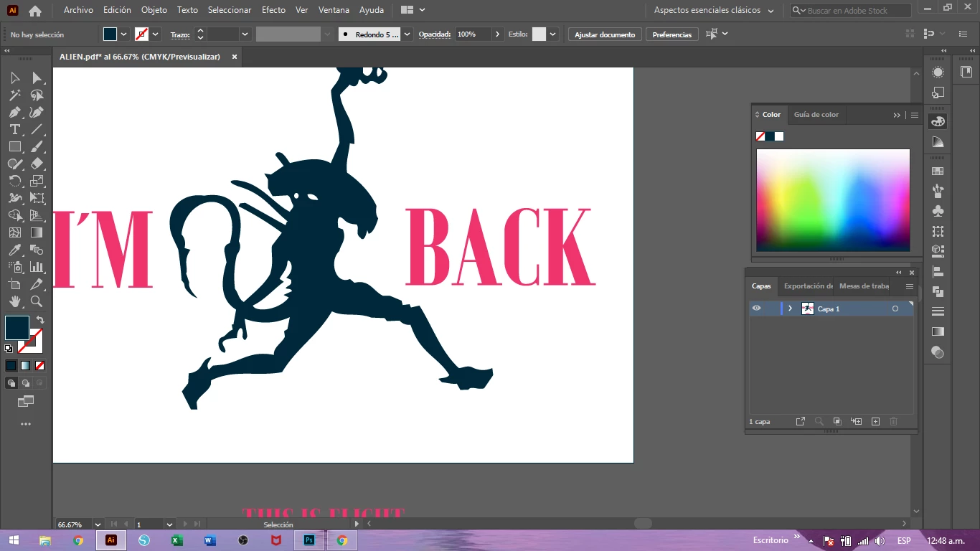This screenshot has height=551, width=980.
Task: Click target circle of Capa 1
Action: (895, 309)
